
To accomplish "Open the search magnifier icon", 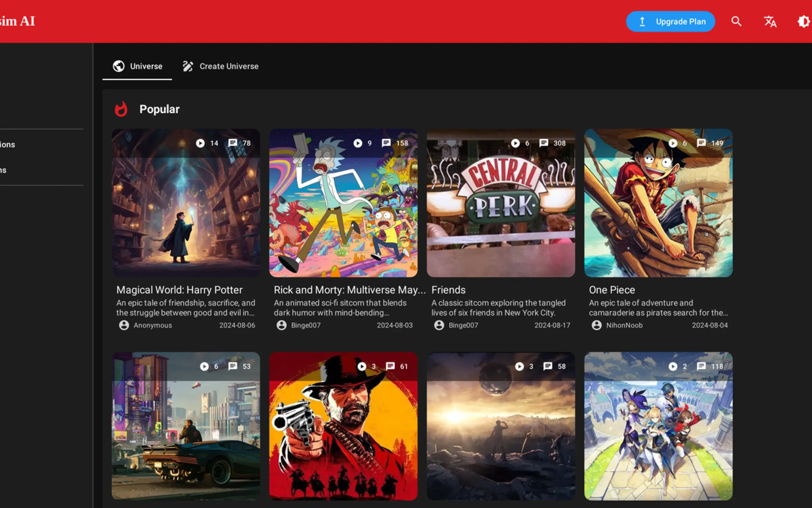I will pos(736,21).
